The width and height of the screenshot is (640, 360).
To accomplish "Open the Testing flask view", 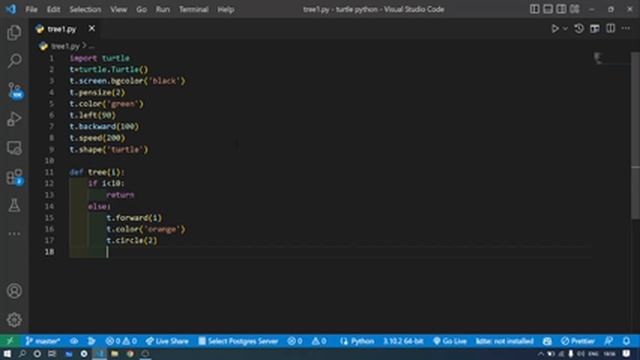I will coord(14,205).
